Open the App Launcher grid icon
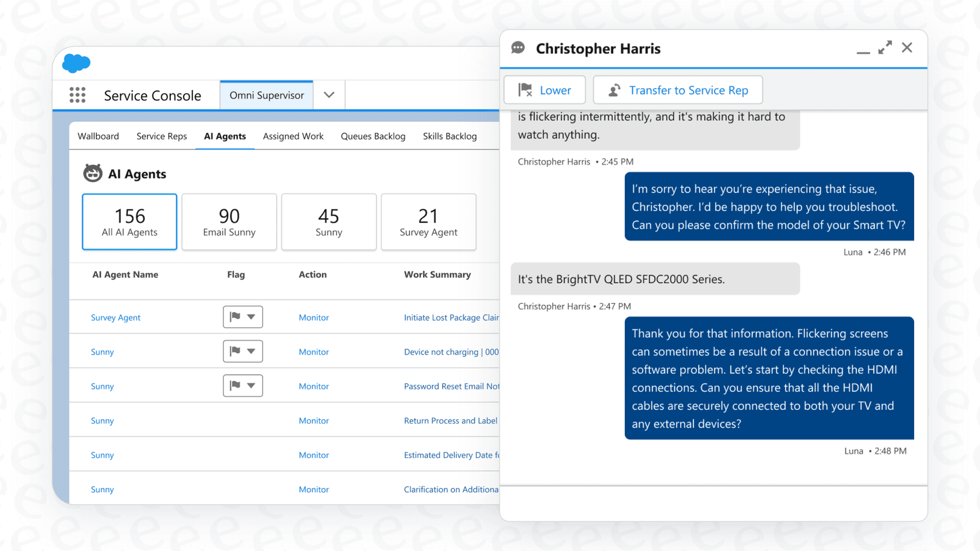The width and height of the screenshot is (980, 551). coord(78,94)
